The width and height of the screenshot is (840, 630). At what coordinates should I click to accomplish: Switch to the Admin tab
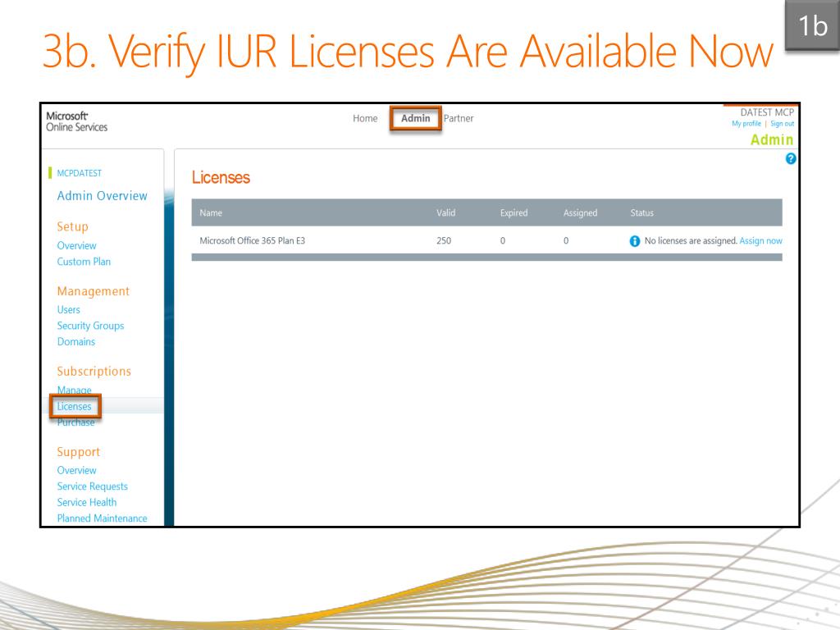pos(416,118)
